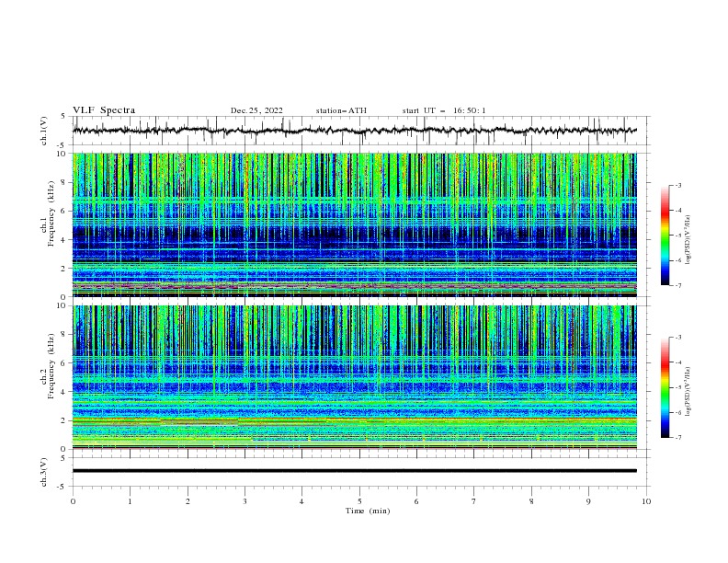The width and height of the screenshot is (728, 563).
Task: Click the 'start UT = 16:50:1' text
Action: pos(444,110)
